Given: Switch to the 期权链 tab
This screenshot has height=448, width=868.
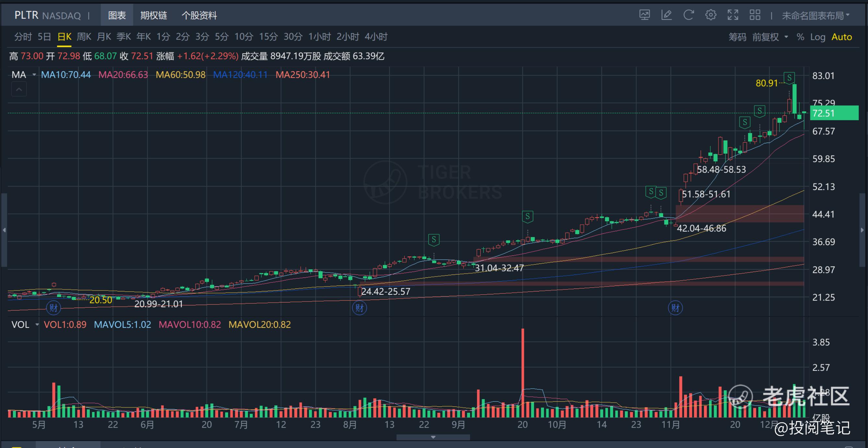Looking at the screenshot, I should pyautogui.click(x=154, y=16).
